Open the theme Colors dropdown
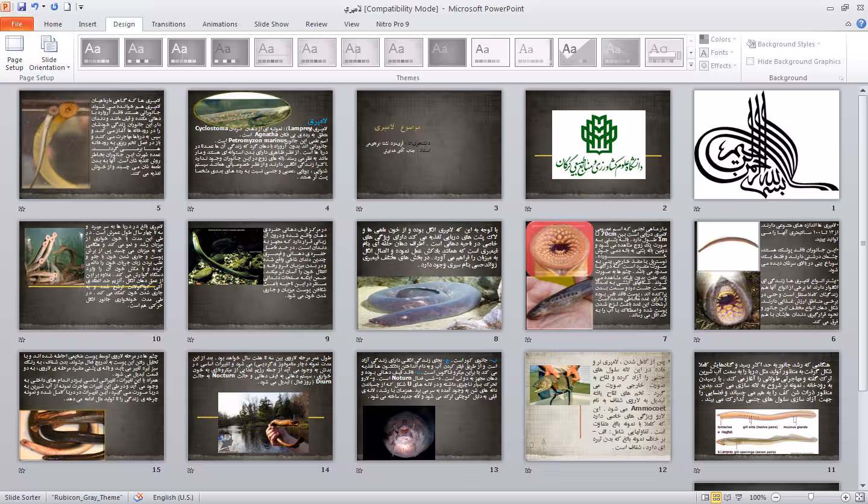 click(717, 39)
